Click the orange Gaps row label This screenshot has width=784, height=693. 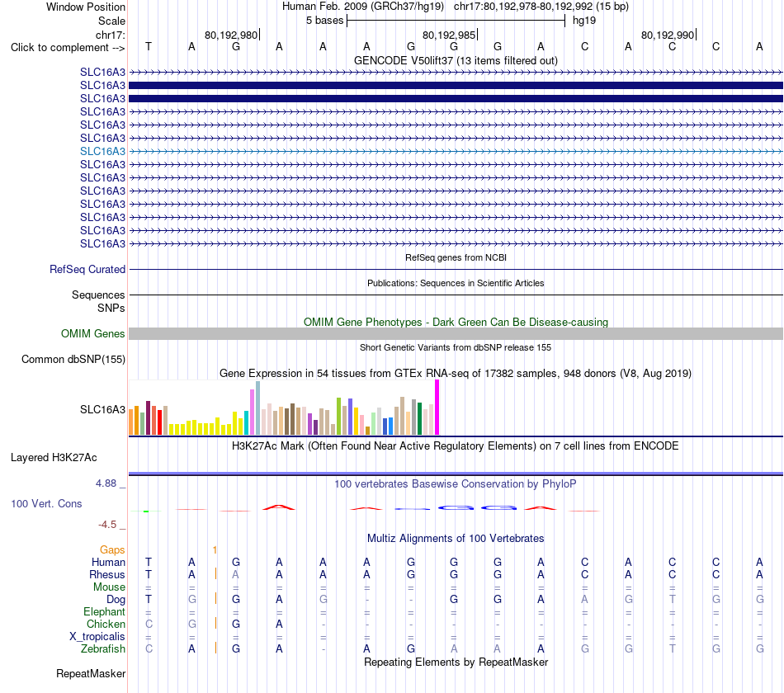[x=112, y=550]
